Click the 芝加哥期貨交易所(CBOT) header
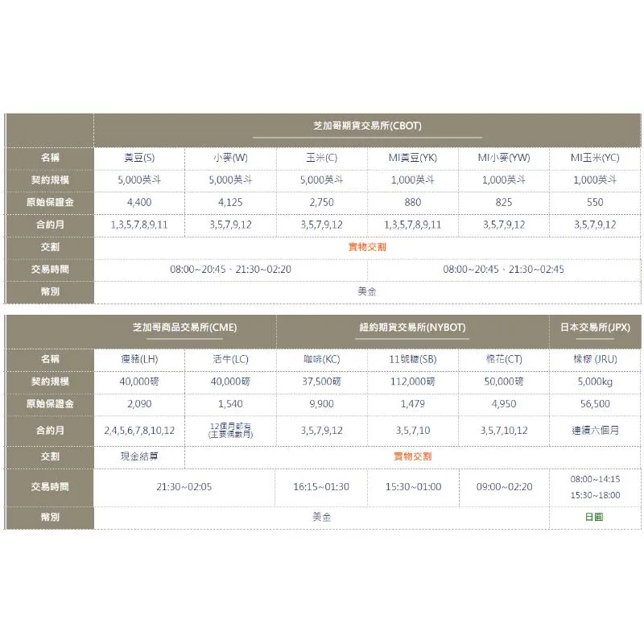The width and height of the screenshot is (644, 644). pyautogui.click(x=367, y=126)
